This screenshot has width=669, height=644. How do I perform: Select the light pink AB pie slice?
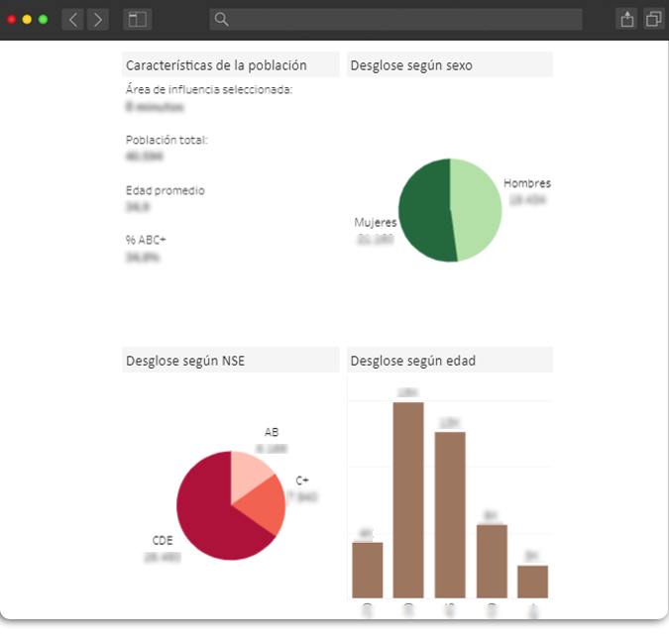click(250, 474)
